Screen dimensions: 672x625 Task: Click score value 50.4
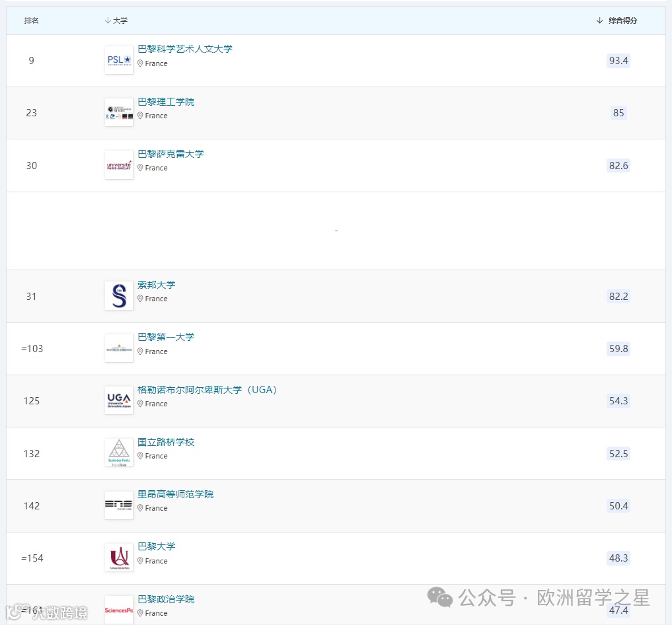pos(618,506)
